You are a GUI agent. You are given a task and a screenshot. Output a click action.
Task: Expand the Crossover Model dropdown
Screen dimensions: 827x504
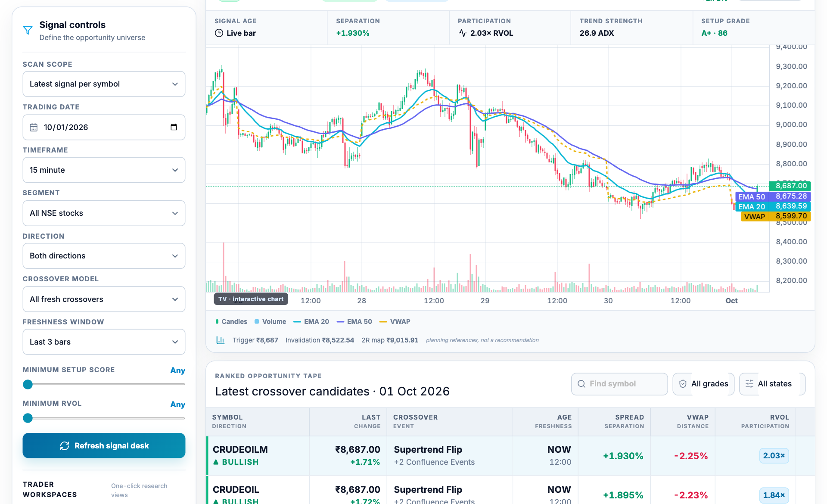click(104, 299)
